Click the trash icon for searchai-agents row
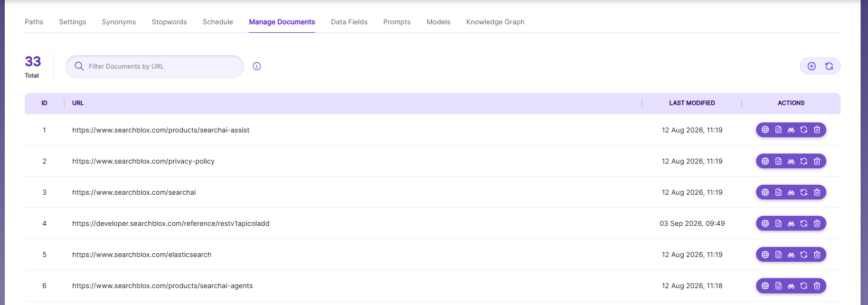 pos(817,285)
